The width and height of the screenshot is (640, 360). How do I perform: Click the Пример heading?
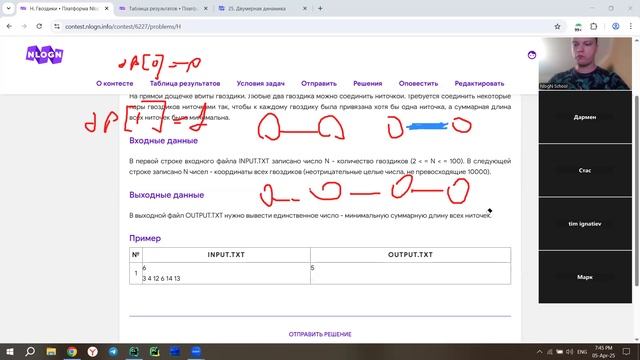point(145,238)
